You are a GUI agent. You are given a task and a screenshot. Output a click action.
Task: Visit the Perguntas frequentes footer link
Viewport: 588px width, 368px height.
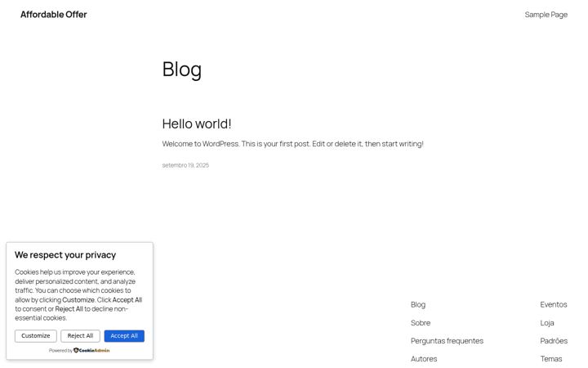pos(447,340)
